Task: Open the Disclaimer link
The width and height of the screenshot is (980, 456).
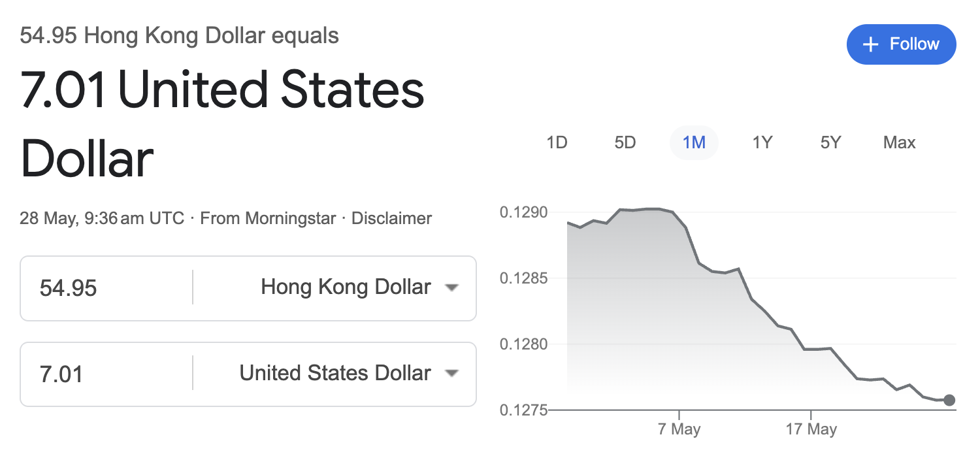Action: coord(391,218)
